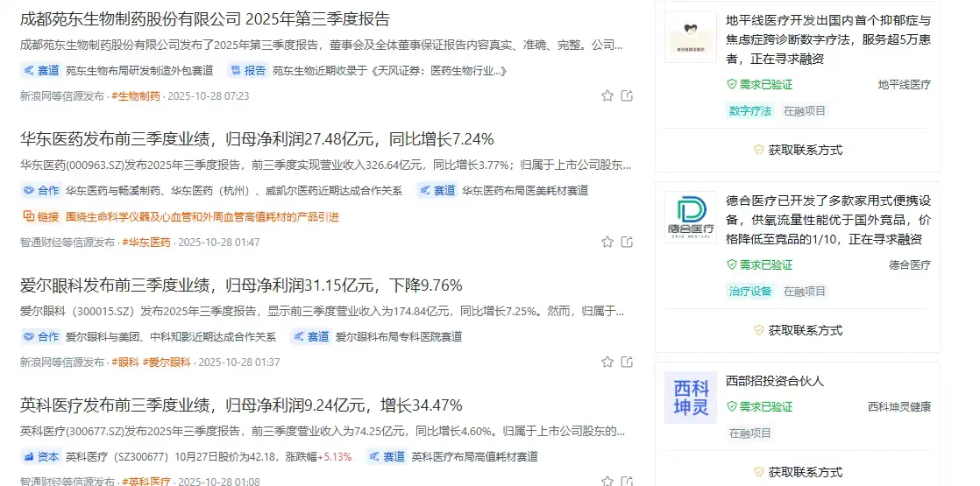
Task: Click 西科坤灵健康 company name label
Action: point(899,406)
